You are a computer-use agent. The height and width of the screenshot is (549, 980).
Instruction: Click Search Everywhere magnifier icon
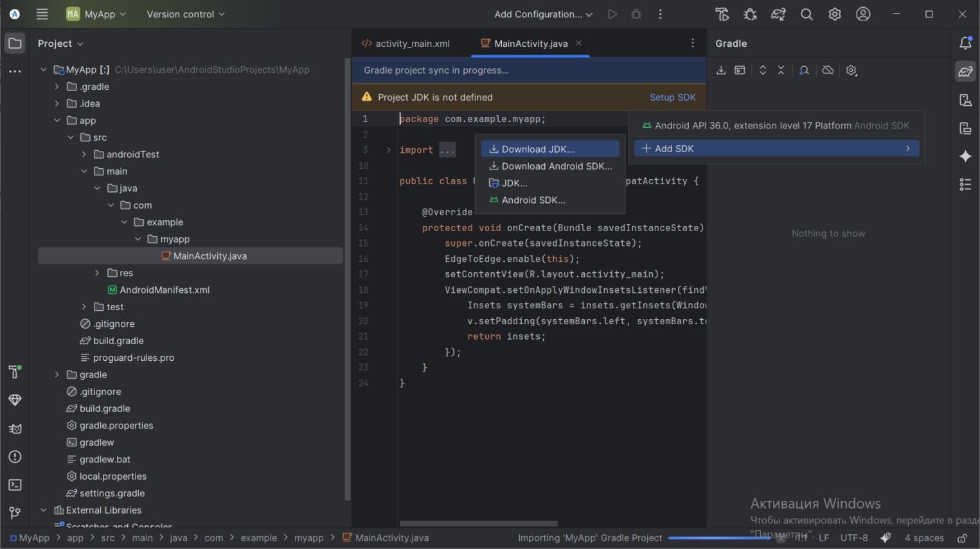pyautogui.click(x=806, y=14)
